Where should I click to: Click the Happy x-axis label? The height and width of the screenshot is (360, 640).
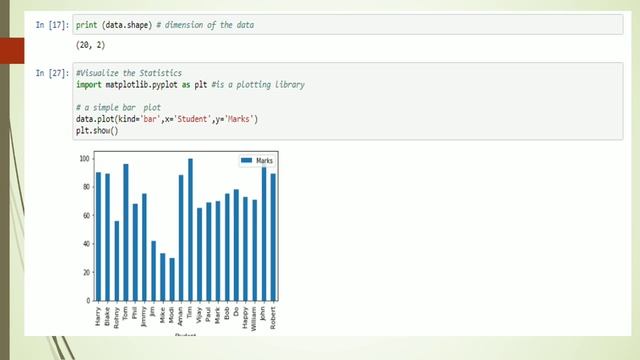(x=245, y=317)
